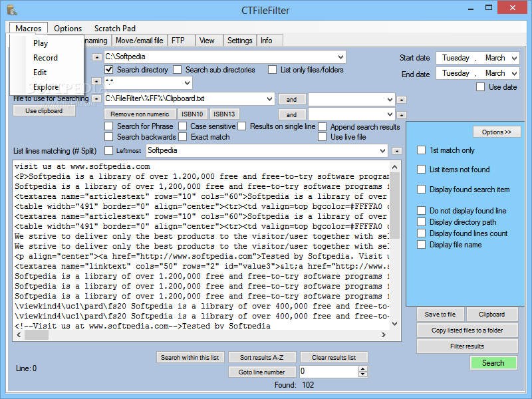
Task: Tick the Exact match checkbox
Action: click(x=182, y=137)
